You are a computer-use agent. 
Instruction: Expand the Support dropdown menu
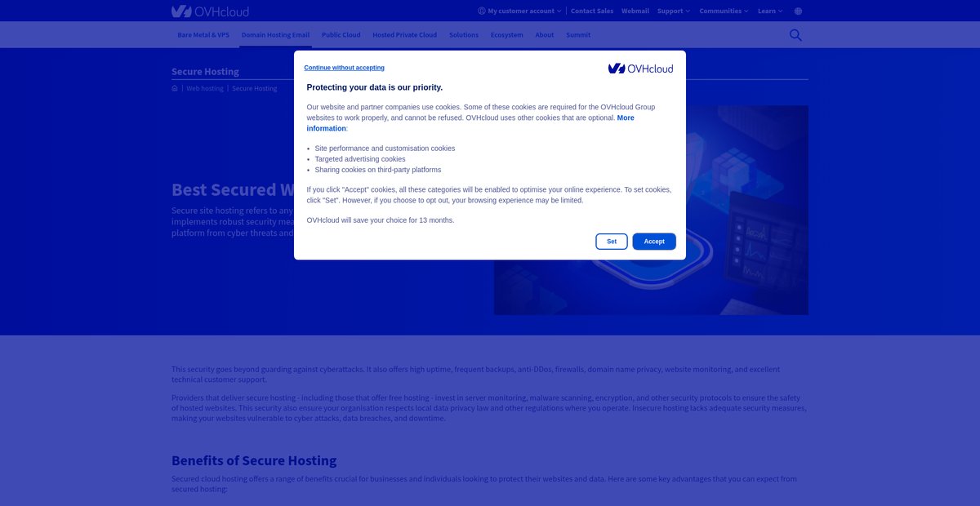click(x=674, y=11)
